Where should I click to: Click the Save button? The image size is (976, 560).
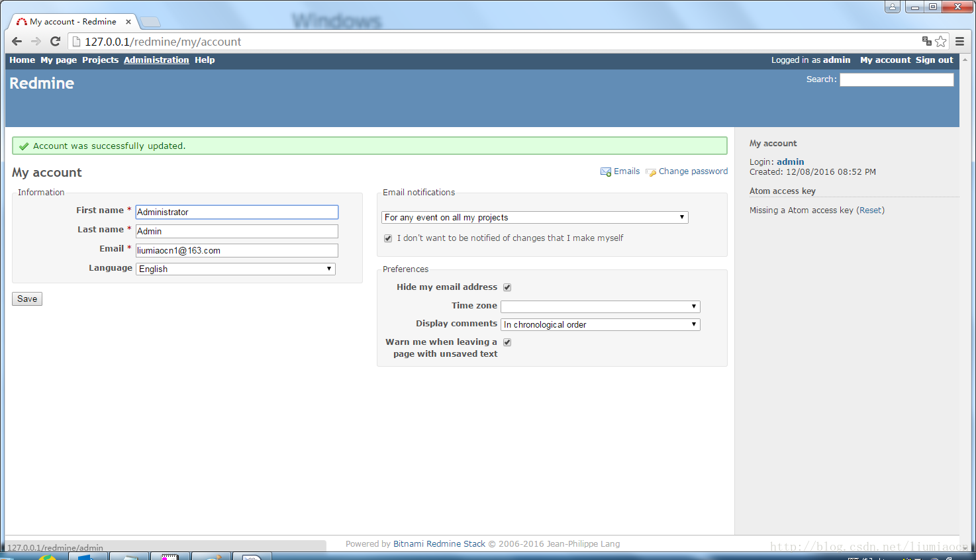[27, 299]
